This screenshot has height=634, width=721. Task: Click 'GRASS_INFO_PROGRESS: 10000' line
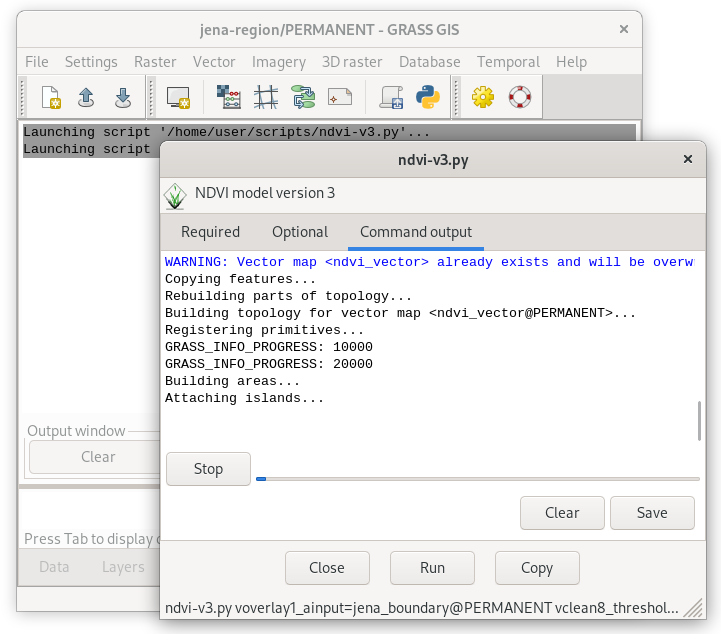coord(269,347)
